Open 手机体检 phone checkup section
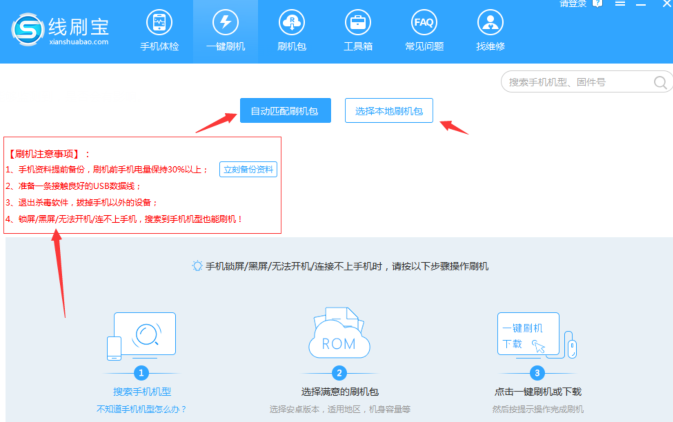The image size is (673, 422). click(159, 31)
